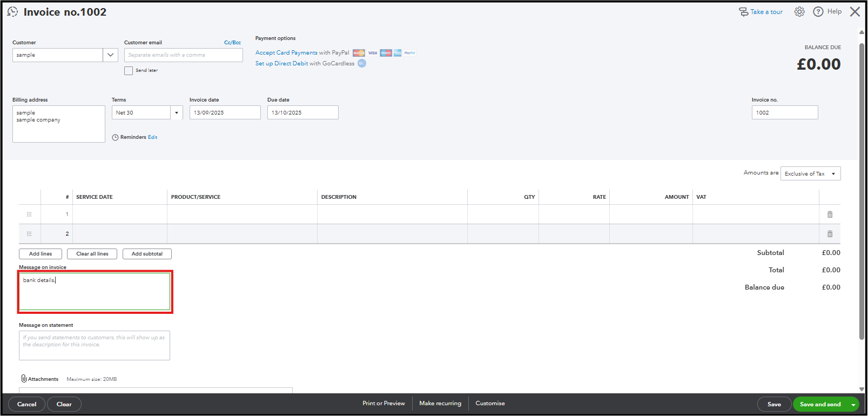The image size is (868, 416).
Task: Click the Description cell in line 2
Action: tap(392, 234)
